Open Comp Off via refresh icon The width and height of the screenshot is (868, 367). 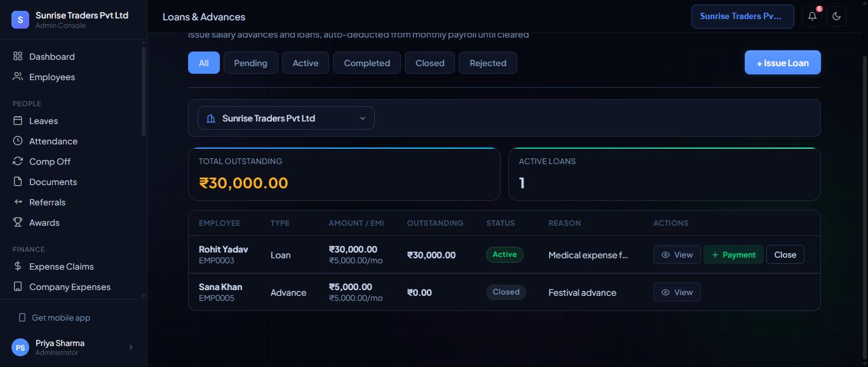point(18,162)
